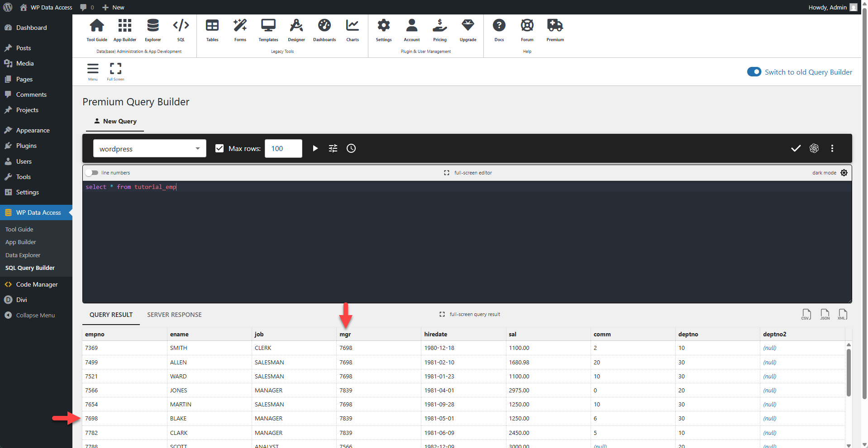Uncheck the Max rows checkbox
This screenshot has height=448, width=868.
tap(219, 148)
